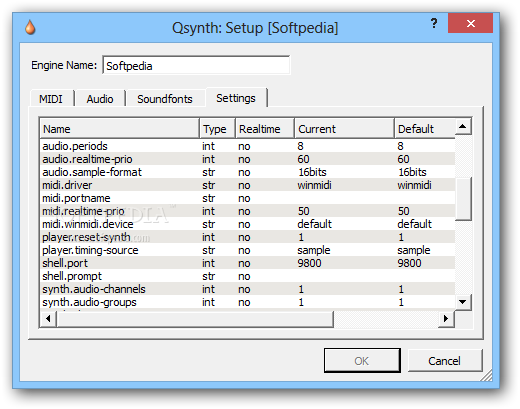Viewport: 520px width, 409px height.
Task: Click the horizontal scrollbar thumb
Action: pos(195,319)
